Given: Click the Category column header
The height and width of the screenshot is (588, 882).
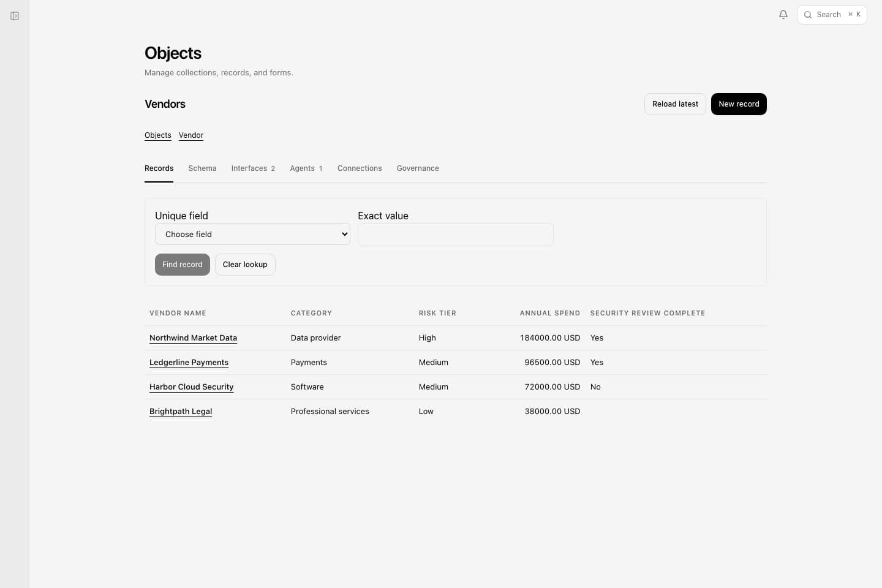Looking at the screenshot, I should (x=311, y=313).
